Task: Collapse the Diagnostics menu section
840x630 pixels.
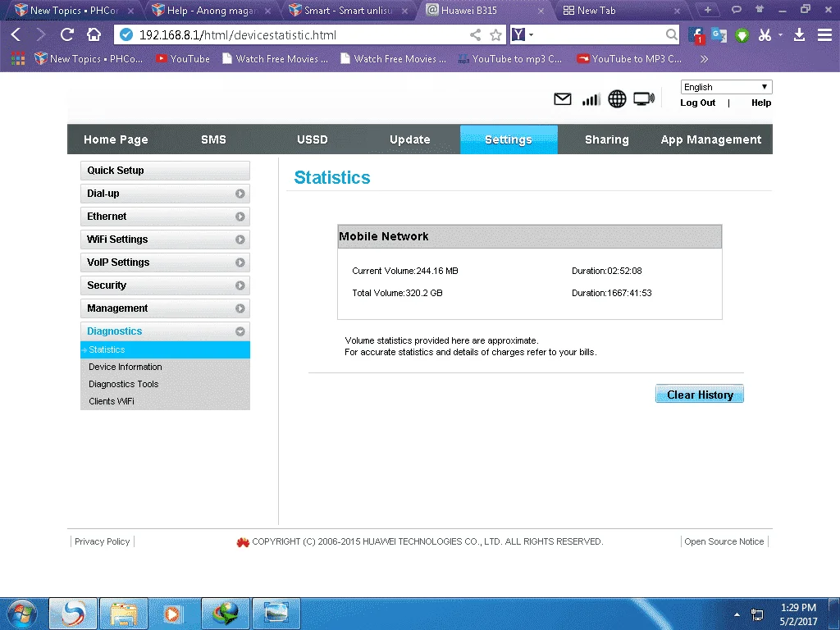Action: pyautogui.click(x=165, y=331)
